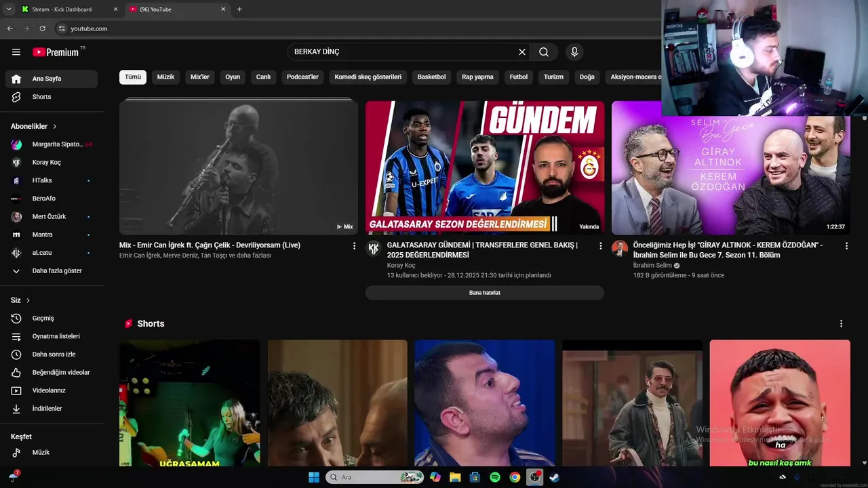Open aLcatu channel subscription

[52, 253]
